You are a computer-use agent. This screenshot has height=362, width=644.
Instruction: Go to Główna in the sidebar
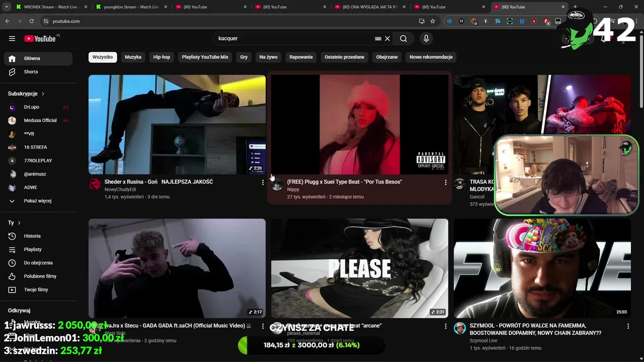(38, 58)
